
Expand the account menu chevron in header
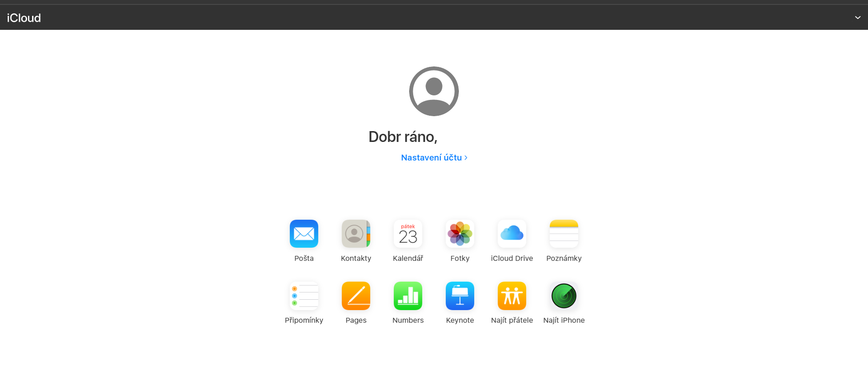point(857,18)
